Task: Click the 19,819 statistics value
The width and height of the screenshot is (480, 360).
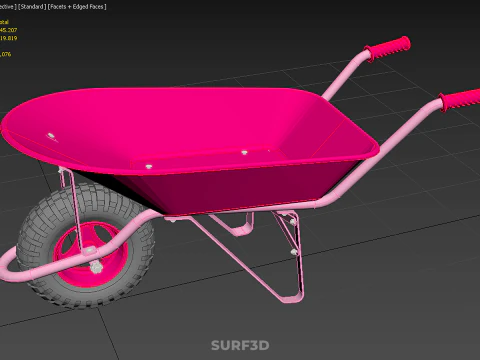Action: pos(8,38)
